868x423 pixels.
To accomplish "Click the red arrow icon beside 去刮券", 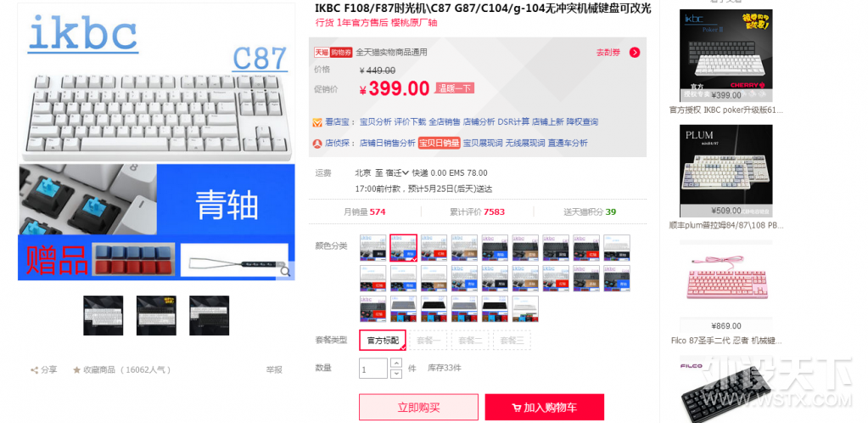I will tap(635, 53).
